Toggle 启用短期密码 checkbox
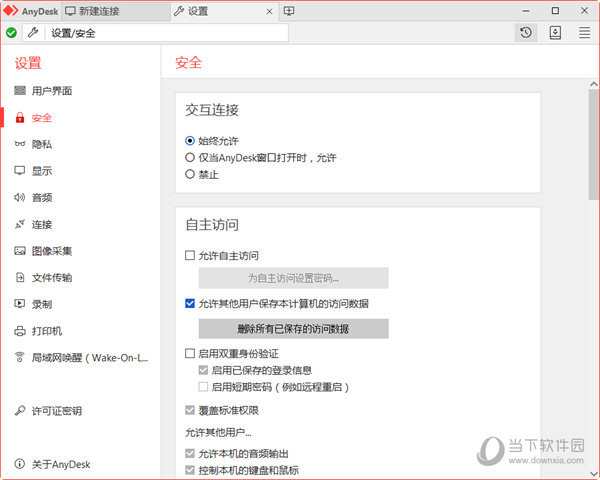Viewport: 600px width, 480px height. [203, 387]
